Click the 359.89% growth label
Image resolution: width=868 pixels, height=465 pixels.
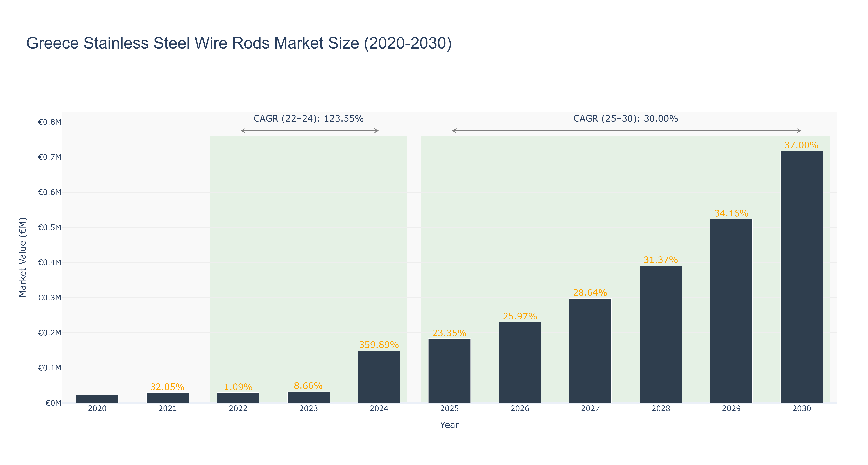pyautogui.click(x=379, y=345)
